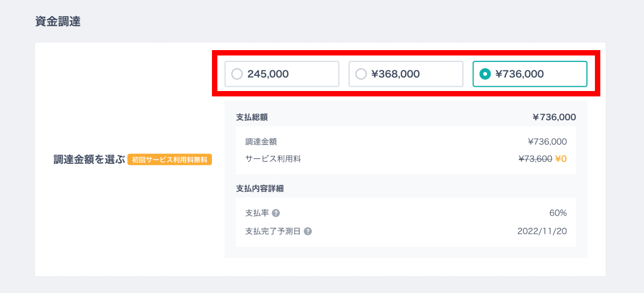The image size is (644, 293).
Task: Open the help icon beside 支払率
Action: click(276, 213)
